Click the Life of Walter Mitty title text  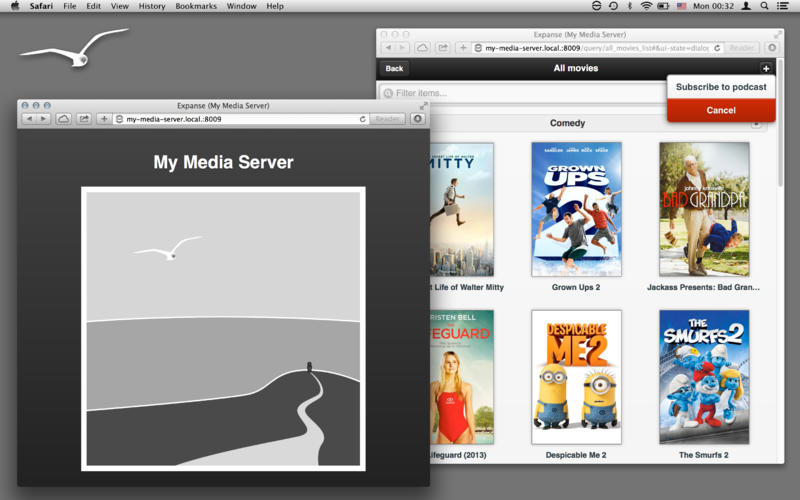pos(468,287)
